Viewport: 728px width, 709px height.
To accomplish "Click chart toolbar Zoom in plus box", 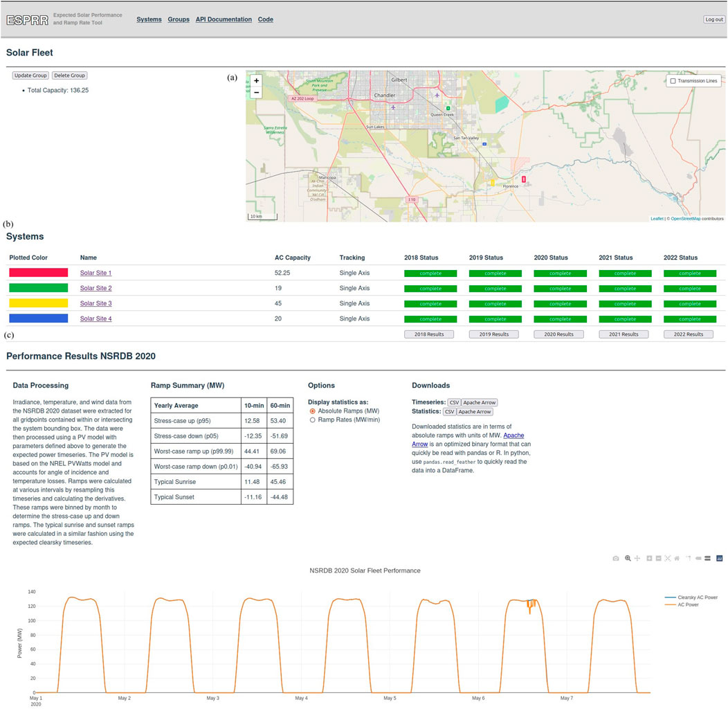I will (x=649, y=559).
